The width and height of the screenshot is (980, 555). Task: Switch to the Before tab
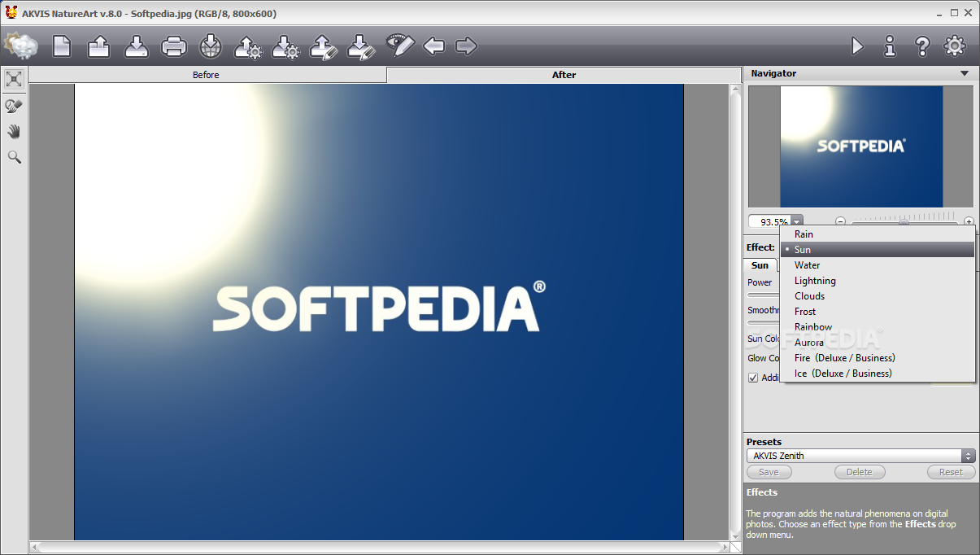click(207, 75)
